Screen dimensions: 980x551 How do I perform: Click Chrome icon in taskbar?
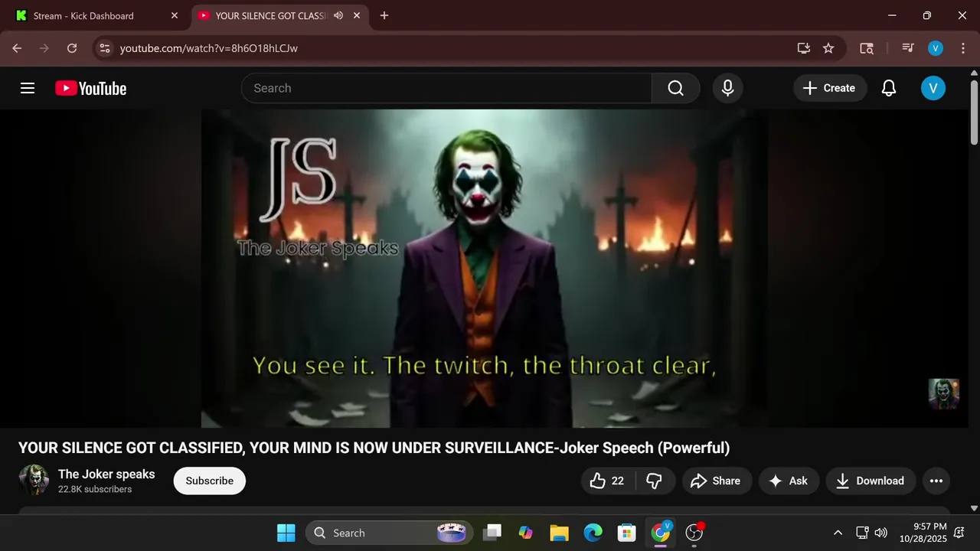(660, 533)
